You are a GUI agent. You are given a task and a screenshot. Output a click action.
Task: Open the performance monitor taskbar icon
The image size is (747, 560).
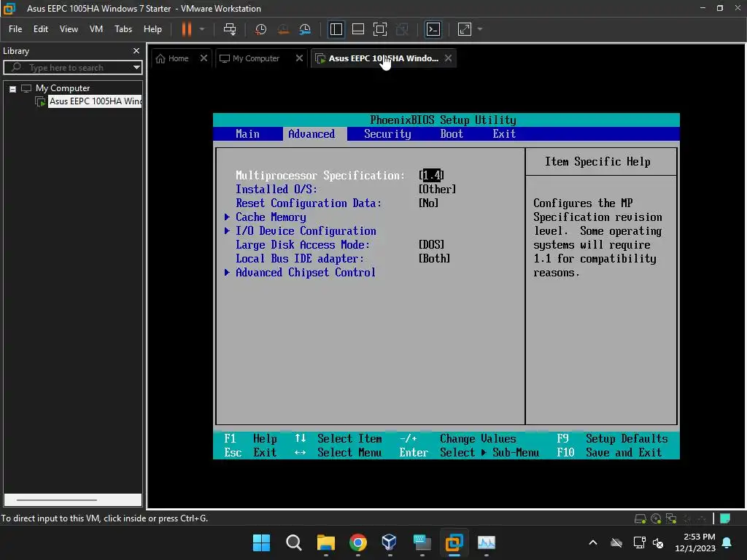point(487,542)
